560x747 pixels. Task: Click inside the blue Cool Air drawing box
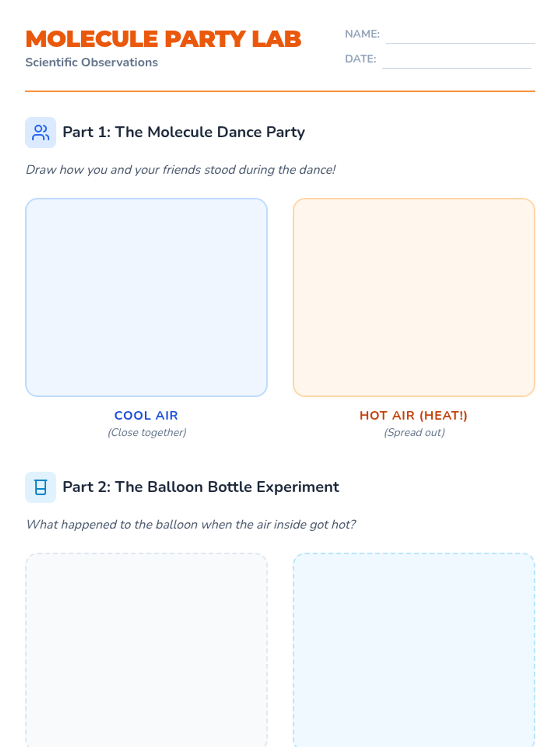147,297
